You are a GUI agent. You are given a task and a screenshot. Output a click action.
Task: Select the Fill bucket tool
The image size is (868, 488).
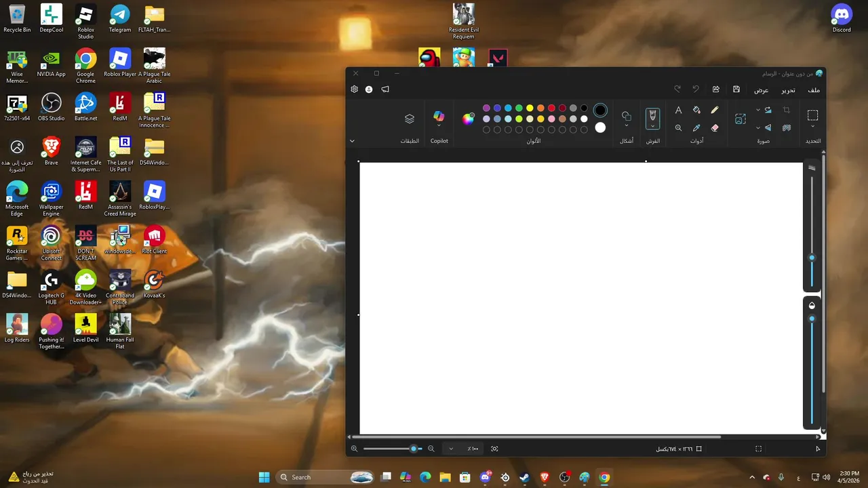[696, 110]
